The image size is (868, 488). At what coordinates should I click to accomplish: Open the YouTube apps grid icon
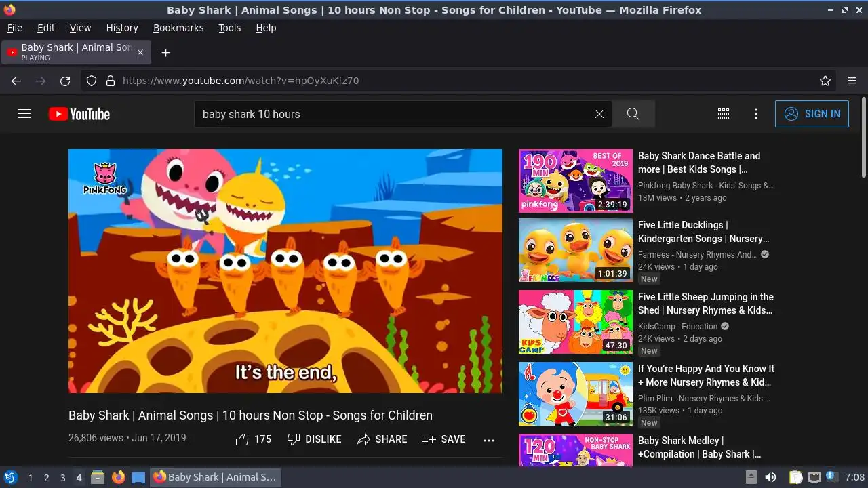pos(724,114)
